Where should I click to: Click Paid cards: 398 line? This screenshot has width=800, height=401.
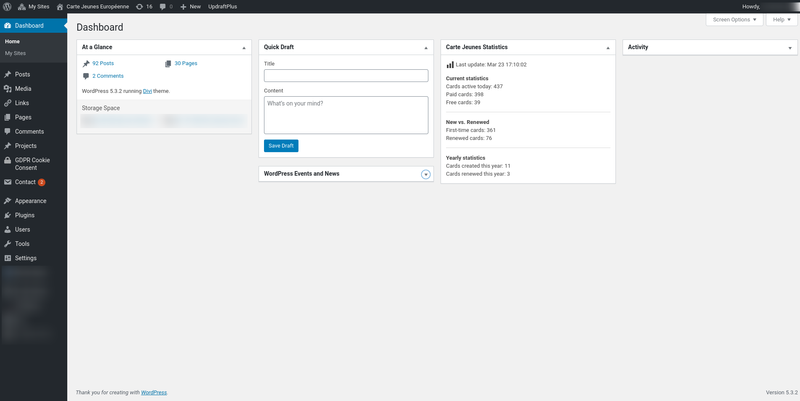pos(464,94)
